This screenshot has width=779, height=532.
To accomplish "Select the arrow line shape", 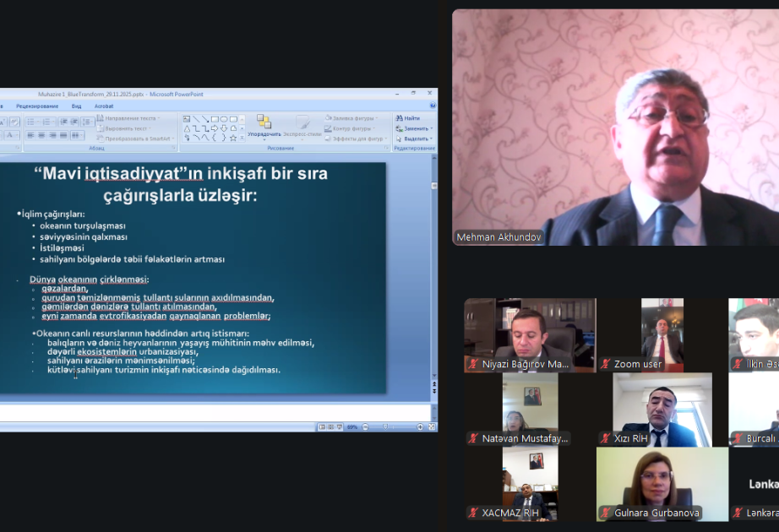I will [x=205, y=119].
